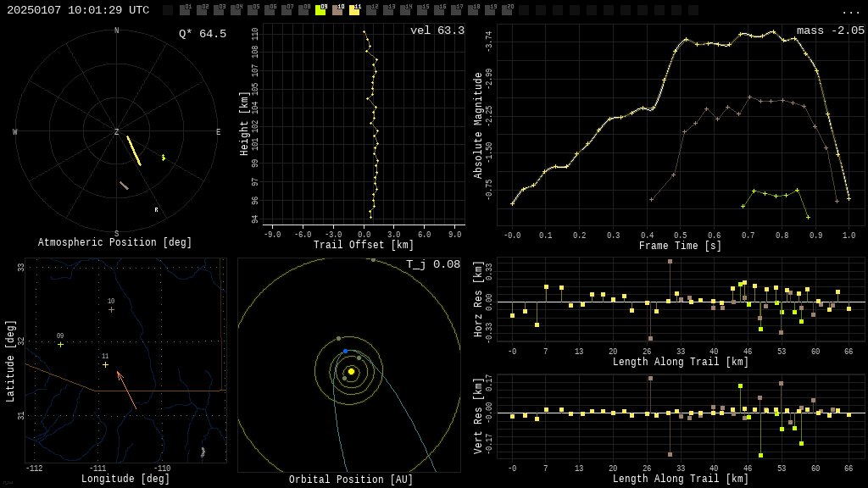Image resolution: width=868 pixels, height=488 pixels.
Task: Toggle station 08 square
Action: pyautogui.click(x=303, y=10)
